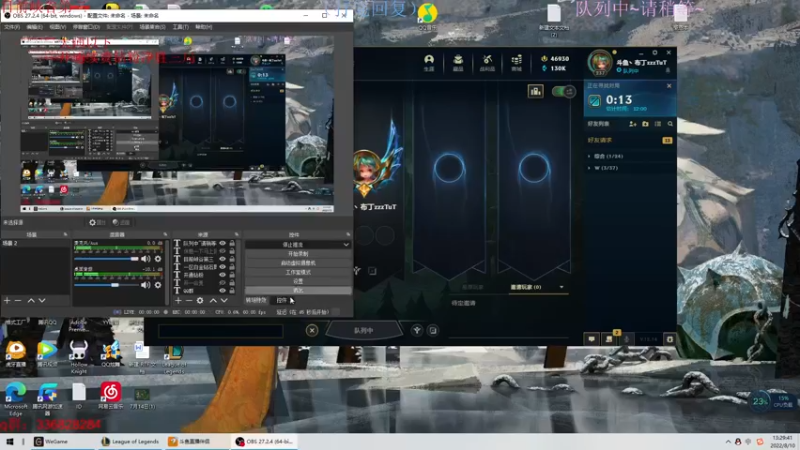
Task: Click the lobby podium icon beside the green toggle
Action: point(535,91)
